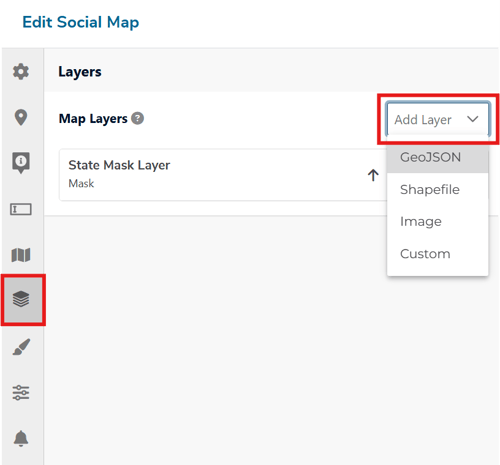Open the bell notifications sidebar icon
Image resolution: width=500 pixels, height=465 pixels.
point(21,438)
